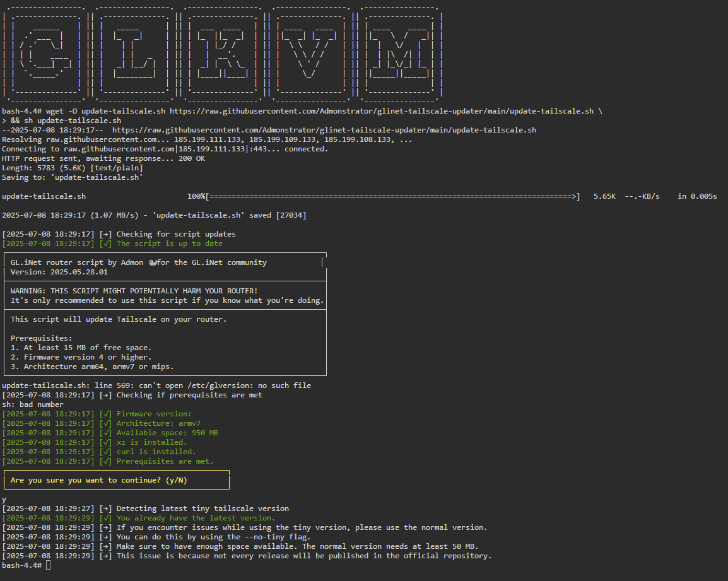
Task: Click the 'Available space: 950 MB' line
Action: click(110, 433)
